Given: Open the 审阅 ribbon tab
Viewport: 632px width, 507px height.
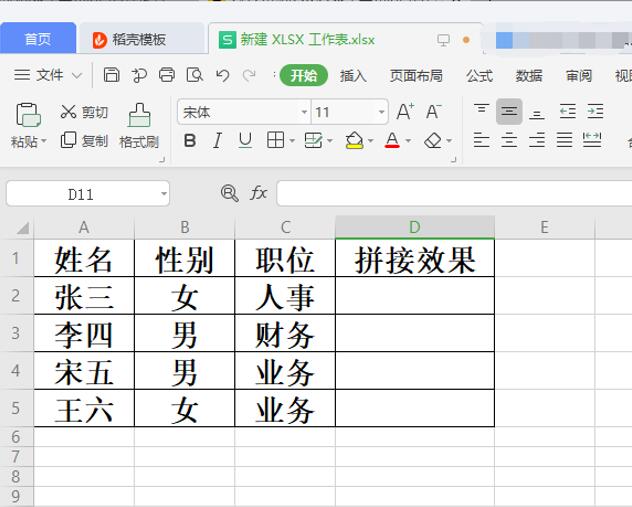Looking at the screenshot, I should (579, 75).
